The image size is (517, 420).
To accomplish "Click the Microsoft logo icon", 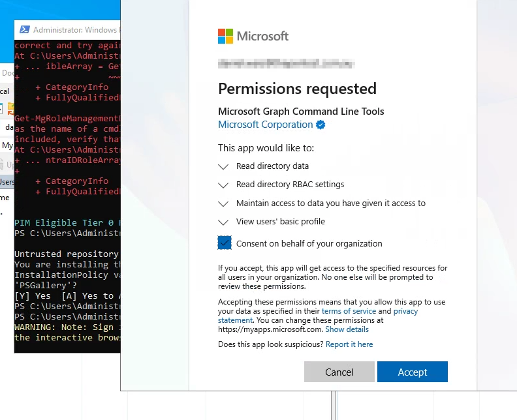I will 225,36.
